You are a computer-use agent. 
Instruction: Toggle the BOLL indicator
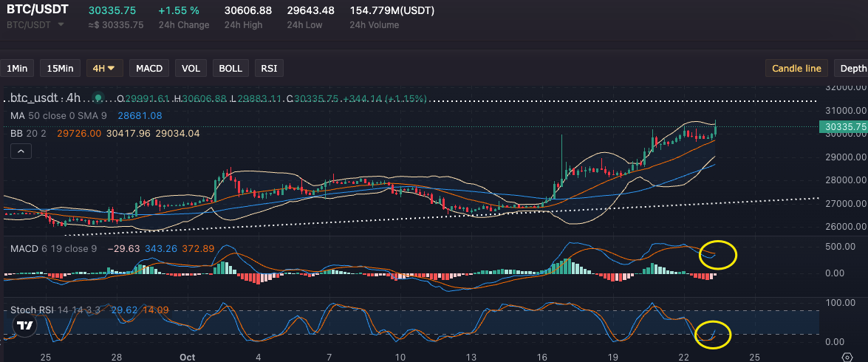point(230,69)
